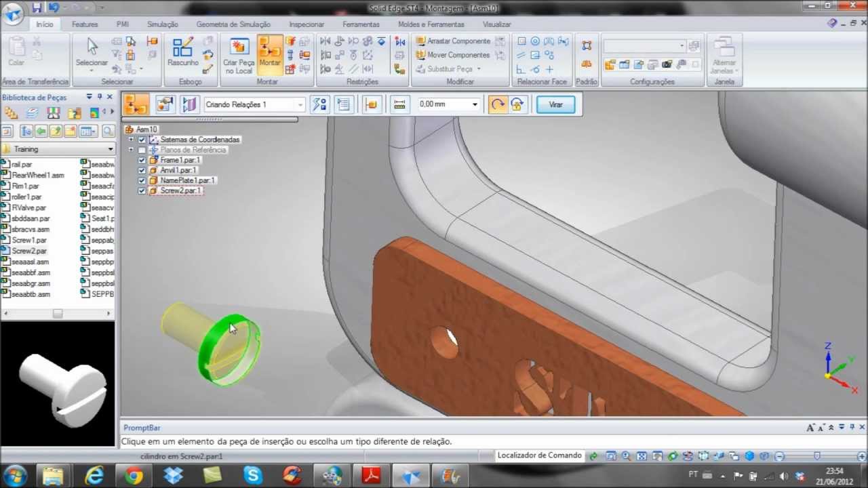Click Criar Peça no Local icon
The width and height of the screenshot is (868, 488).
(239, 56)
